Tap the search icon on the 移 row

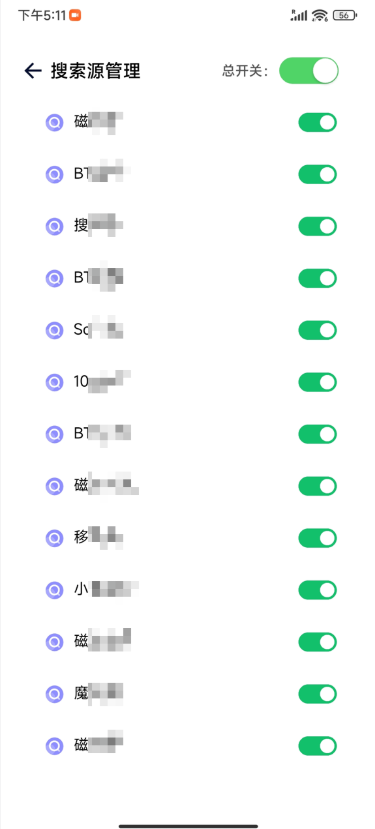(54, 538)
